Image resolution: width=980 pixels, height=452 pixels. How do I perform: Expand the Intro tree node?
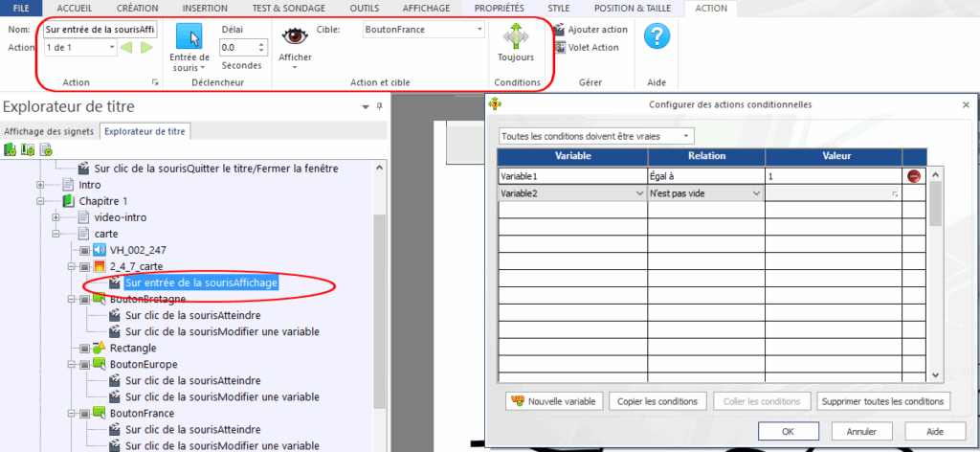(x=40, y=185)
